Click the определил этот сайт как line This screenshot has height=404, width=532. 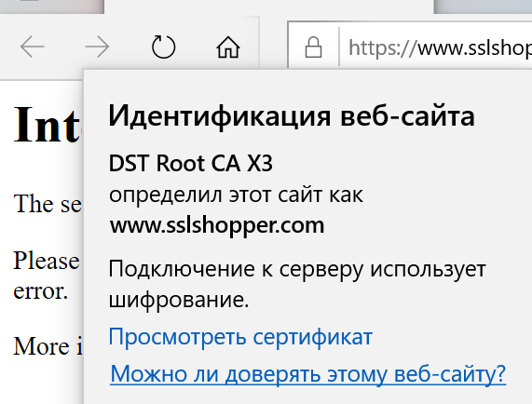(236, 195)
